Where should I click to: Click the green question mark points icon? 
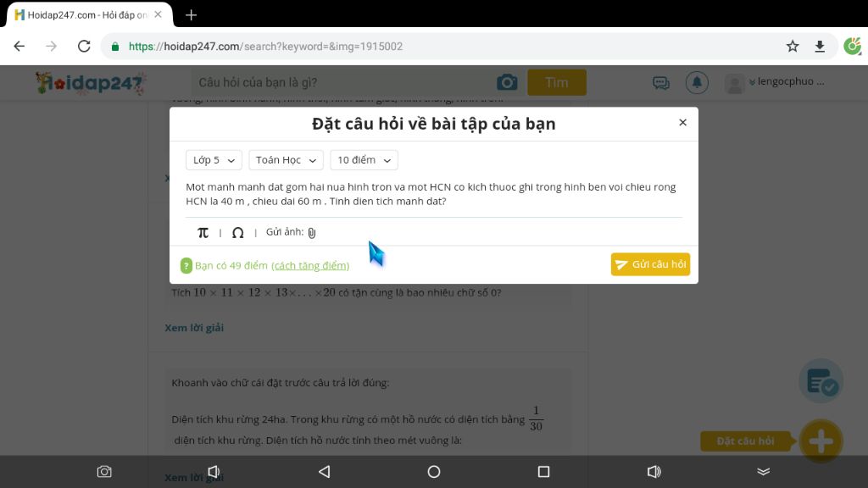[186, 265]
